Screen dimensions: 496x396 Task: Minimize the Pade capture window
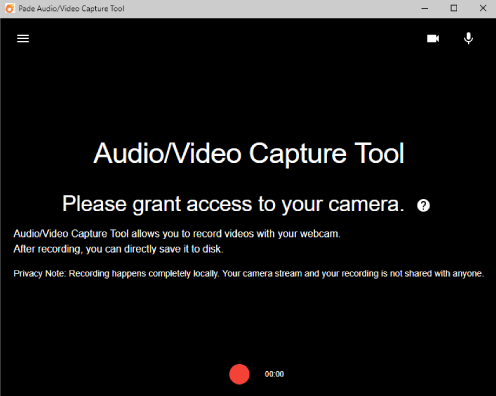point(425,8)
